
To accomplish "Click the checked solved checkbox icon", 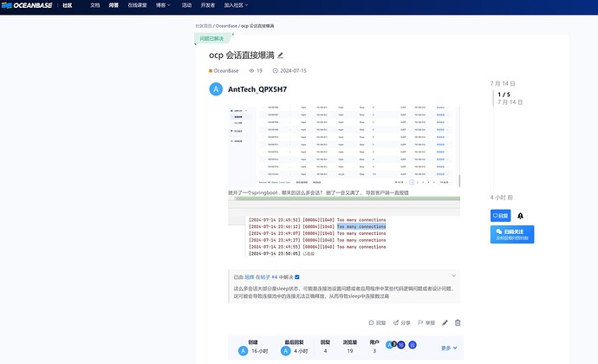I will 297,277.
